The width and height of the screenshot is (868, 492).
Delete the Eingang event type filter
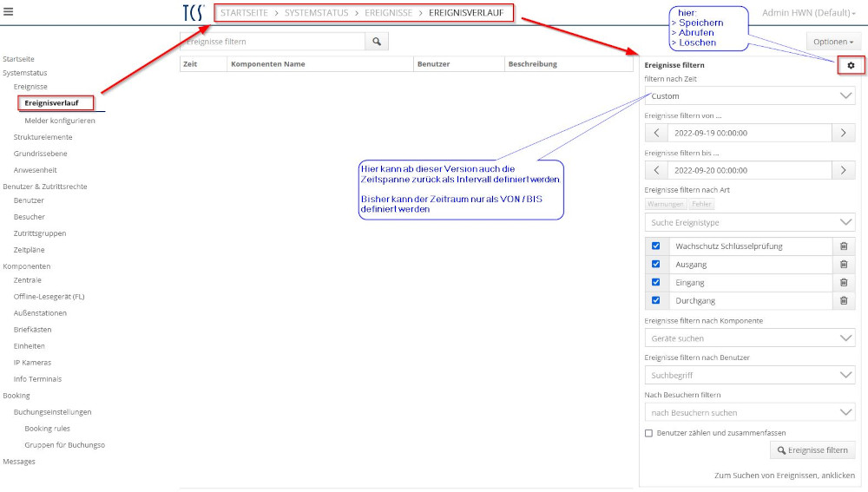(x=843, y=283)
